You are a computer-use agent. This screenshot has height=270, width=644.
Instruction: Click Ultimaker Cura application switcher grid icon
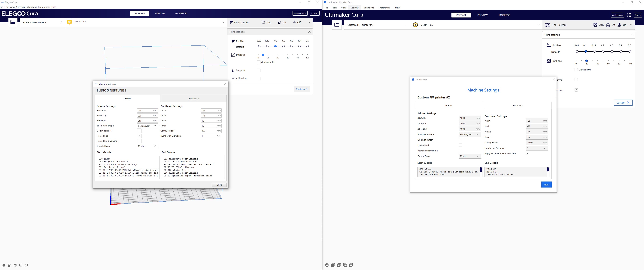pos(629,15)
